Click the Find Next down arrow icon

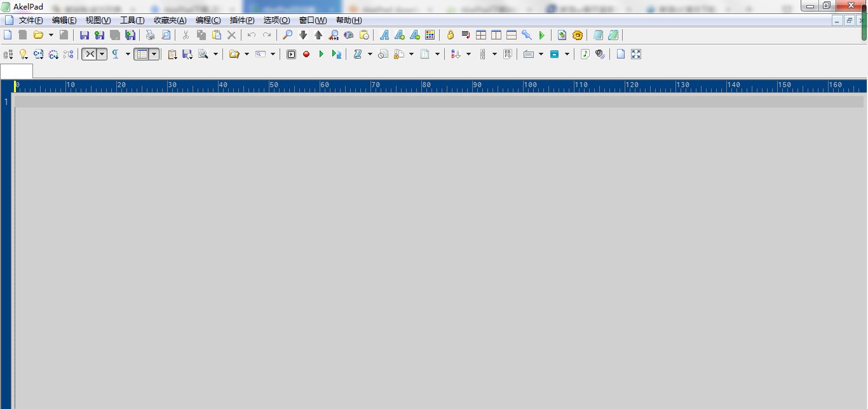[303, 35]
